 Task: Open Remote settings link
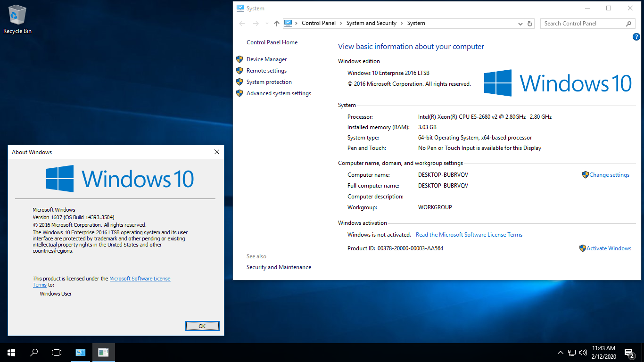[x=266, y=71]
